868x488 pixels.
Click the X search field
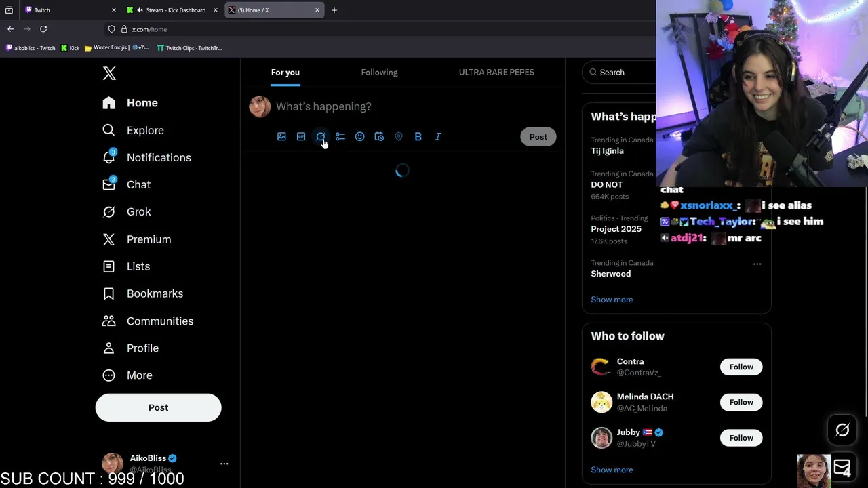pyautogui.click(x=619, y=72)
